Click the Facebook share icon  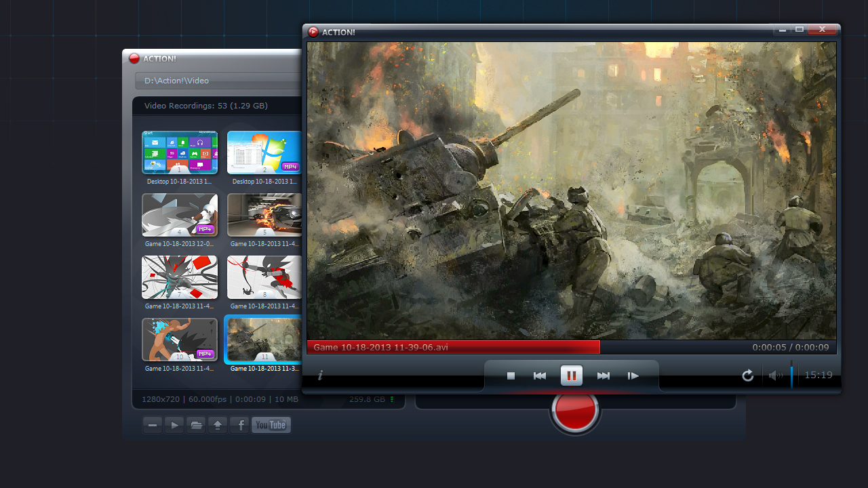[239, 425]
